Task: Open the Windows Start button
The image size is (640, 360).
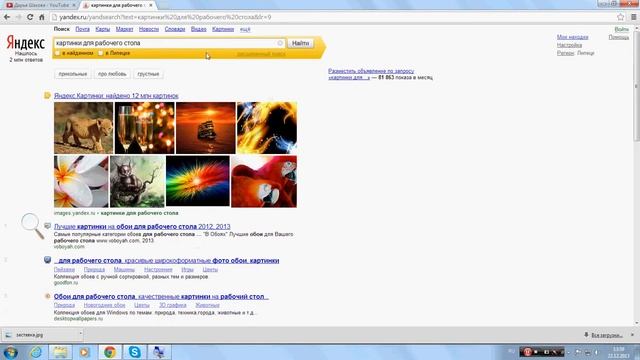Action: pos(10,352)
